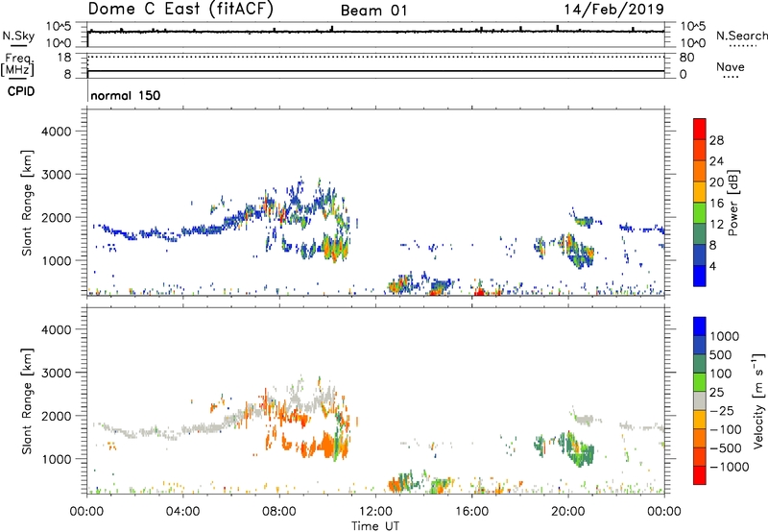The image size is (768, 532).
Task: Click the power panel 'Slant Range [km]' label
Action: tap(27, 203)
